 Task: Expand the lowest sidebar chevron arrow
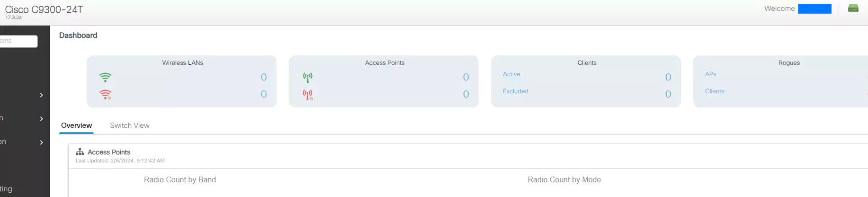coord(42,143)
